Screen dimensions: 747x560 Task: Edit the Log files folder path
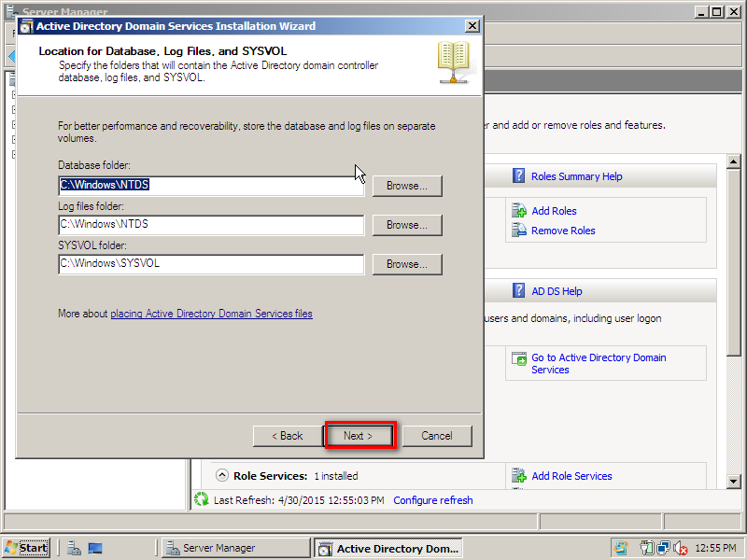click(211, 225)
